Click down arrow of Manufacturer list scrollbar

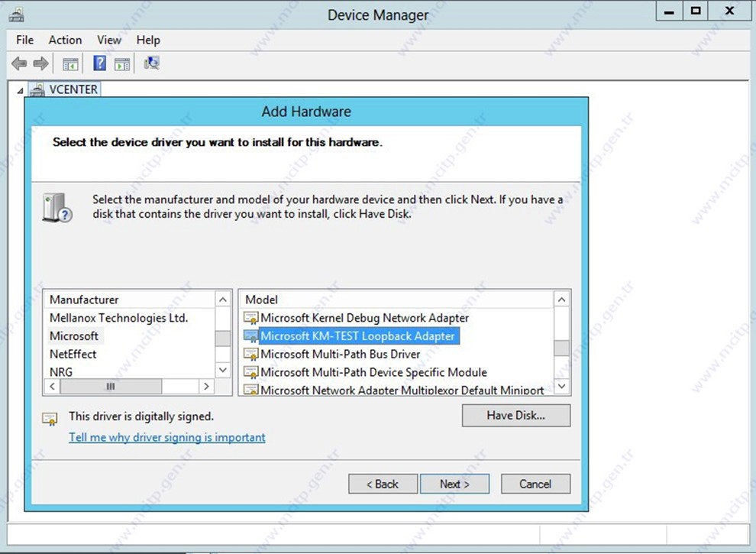(223, 370)
